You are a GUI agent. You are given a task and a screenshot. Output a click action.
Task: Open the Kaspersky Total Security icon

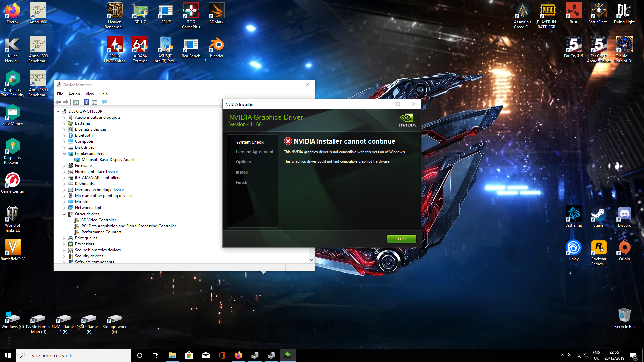[x=13, y=83]
